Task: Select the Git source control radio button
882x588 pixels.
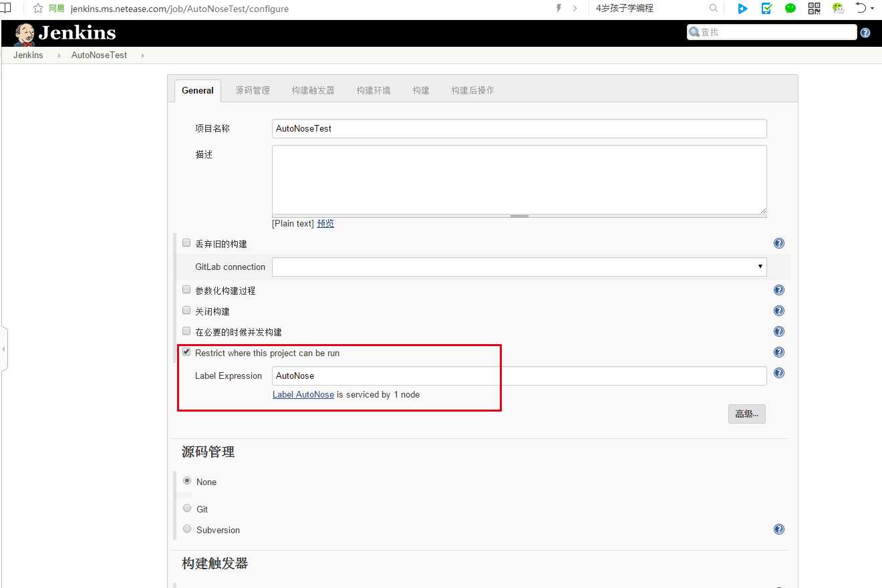Action: pos(187,508)
